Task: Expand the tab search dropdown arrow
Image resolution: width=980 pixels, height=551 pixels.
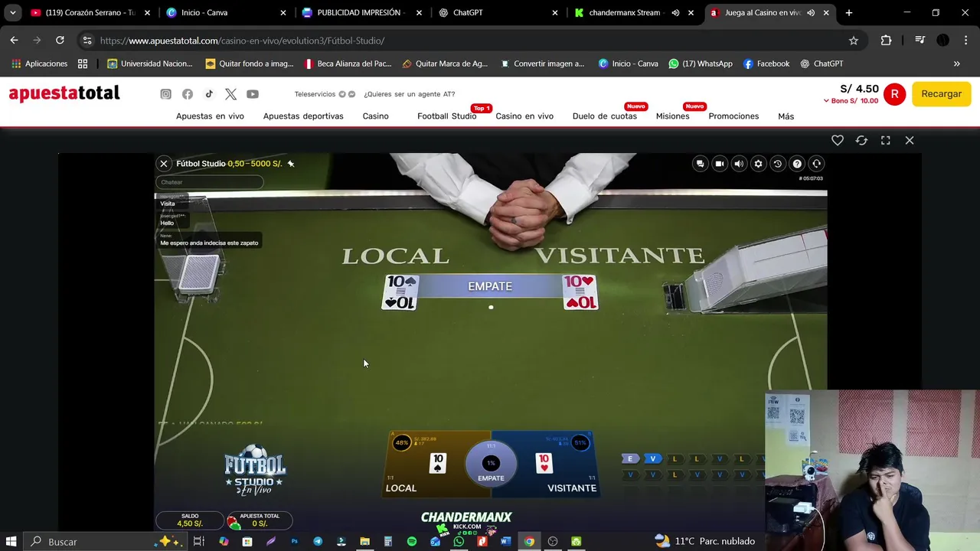Action: pyautogui.click(x=12, y=12)
